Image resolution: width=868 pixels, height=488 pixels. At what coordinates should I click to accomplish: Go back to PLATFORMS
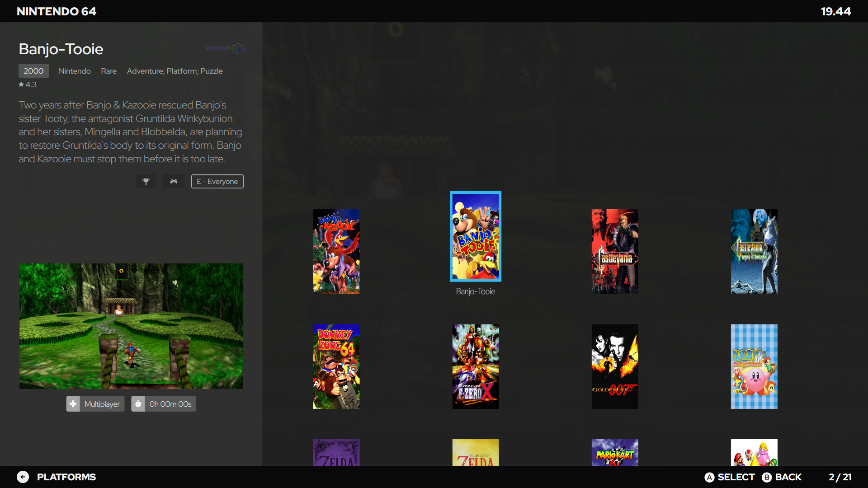(x=66, y=477)
